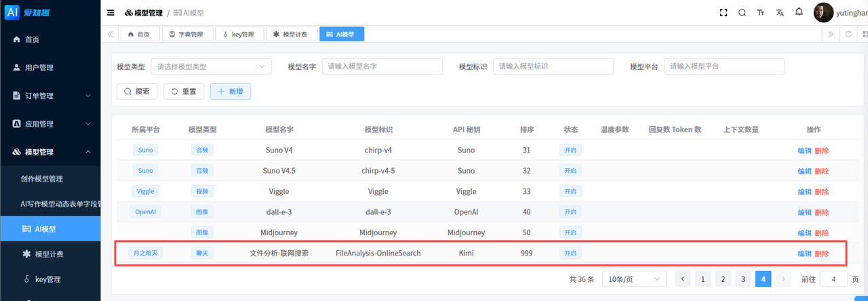Collapse the sidebar with the hamburger icon
The image size is (868, 301).
111,12
